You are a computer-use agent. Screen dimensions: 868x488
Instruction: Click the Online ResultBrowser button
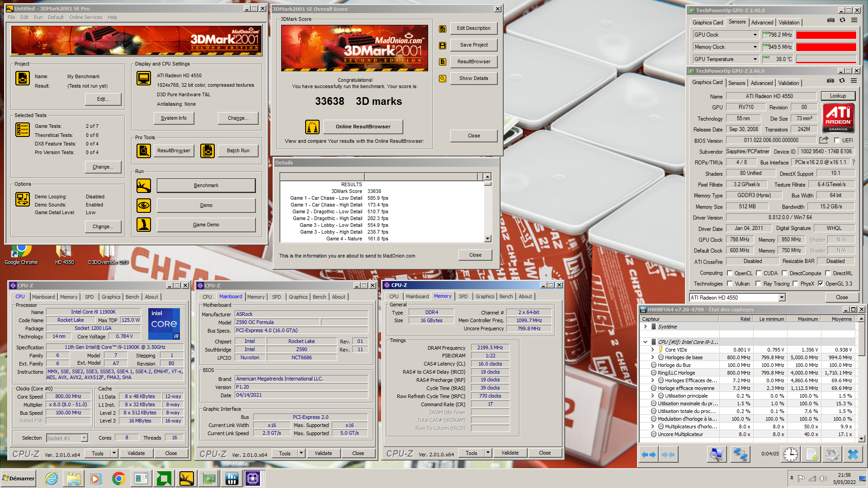[363, 127]
